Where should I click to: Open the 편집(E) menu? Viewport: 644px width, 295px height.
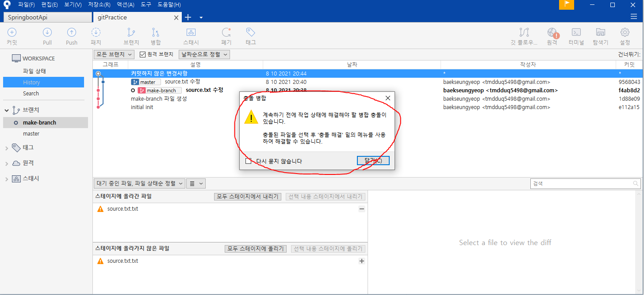click(49, 4)
